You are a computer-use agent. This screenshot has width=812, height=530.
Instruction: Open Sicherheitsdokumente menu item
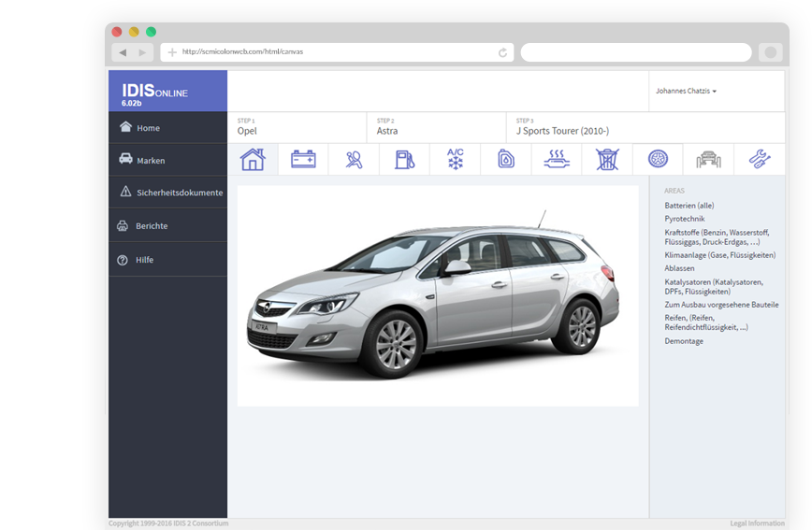(x=167, y=192)
